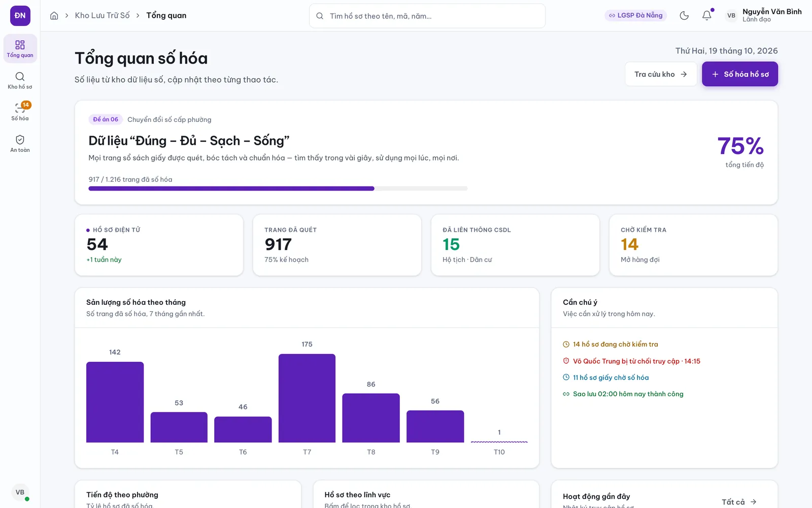The height and width of the screenshot is (508, 812).
Task: Click the LGSP Đà Nẵng badge
Action: pos(636,16)
